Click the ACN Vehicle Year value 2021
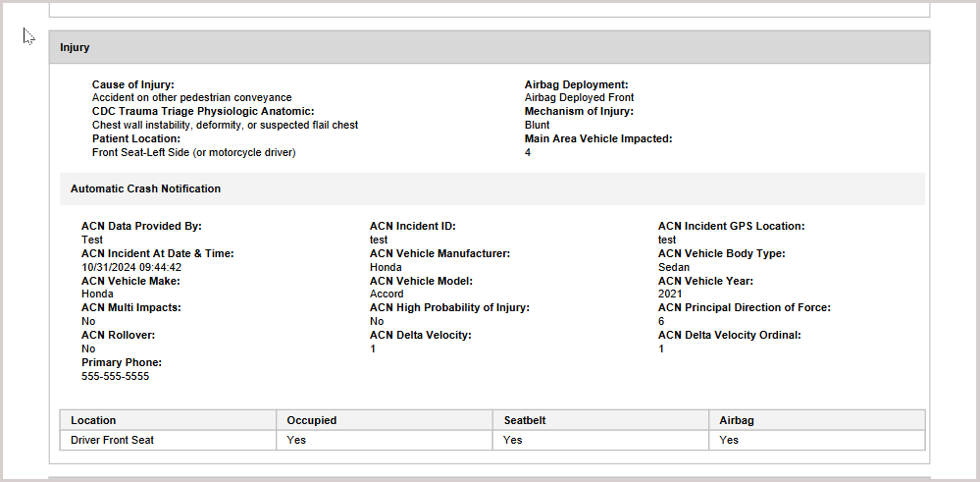980x482 pixels. click(x=670, y=295)
